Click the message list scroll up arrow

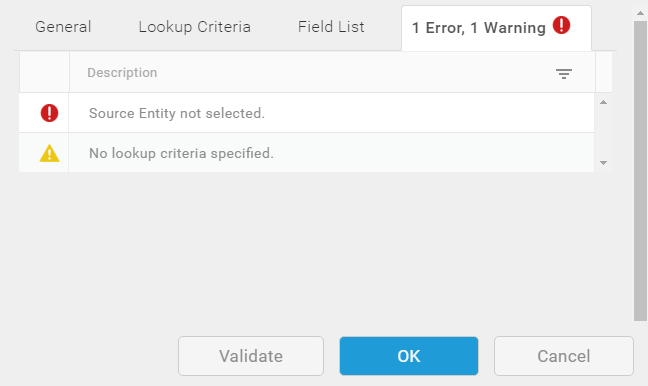[x=603, y=102]
